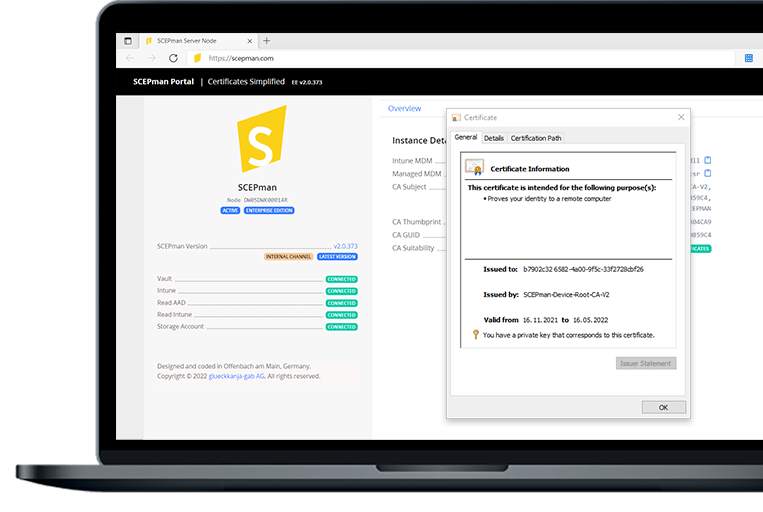Click the browser forward arrow
The image size is (763, 512).
click(x=151, y=58)
